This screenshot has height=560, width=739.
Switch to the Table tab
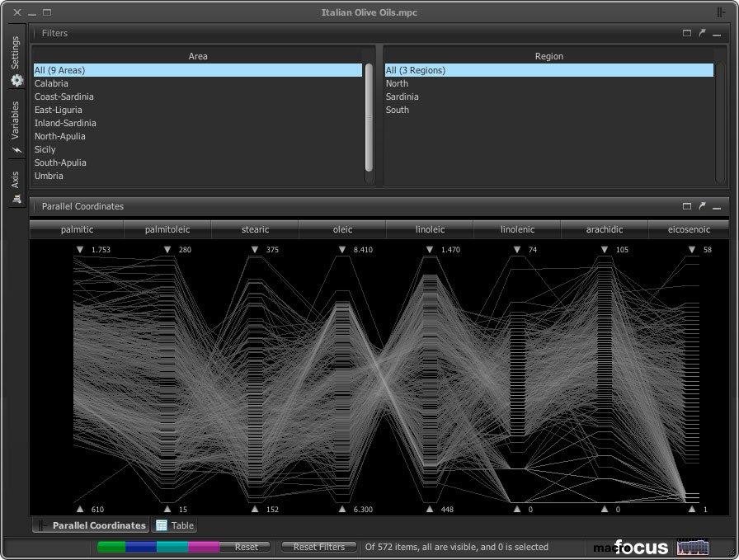174,525
